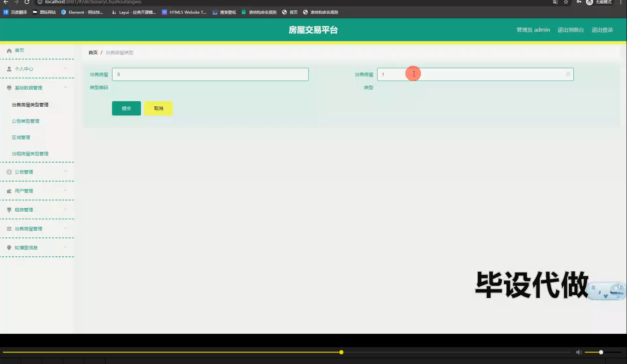Clear the 出售房屋类型 input using the clear icon
The width and height of the screenshot is (627, 364).
[567, 74]
